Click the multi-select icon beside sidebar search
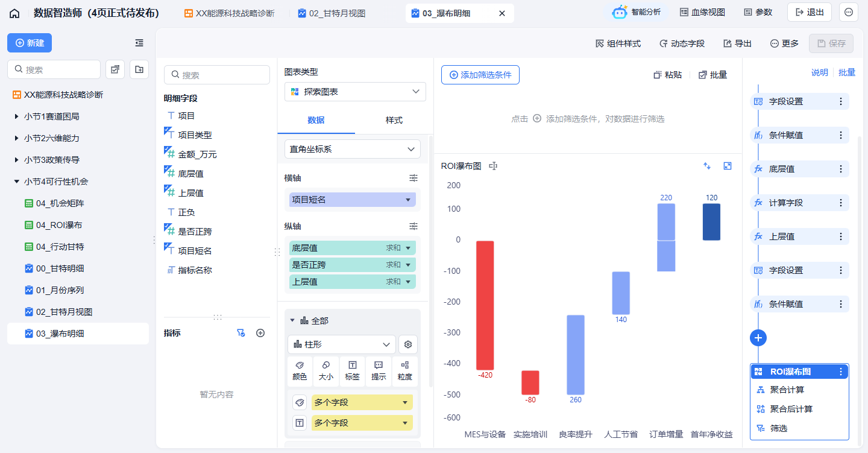Image resolution: width=868 pixels, height=453 pixels. pos(115,69)
